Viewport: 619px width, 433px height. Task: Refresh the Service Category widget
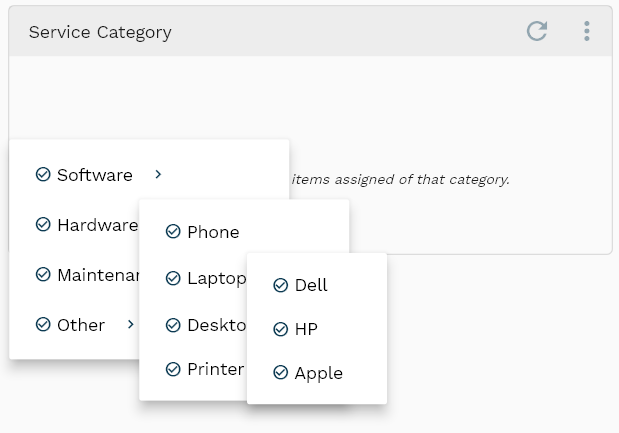point(537,31)
